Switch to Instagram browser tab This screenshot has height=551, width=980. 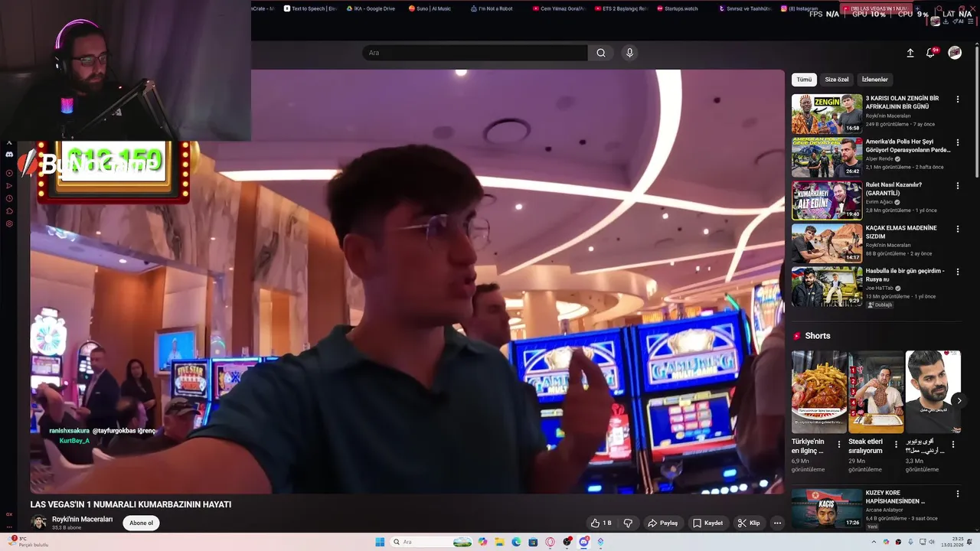point(800,8)
